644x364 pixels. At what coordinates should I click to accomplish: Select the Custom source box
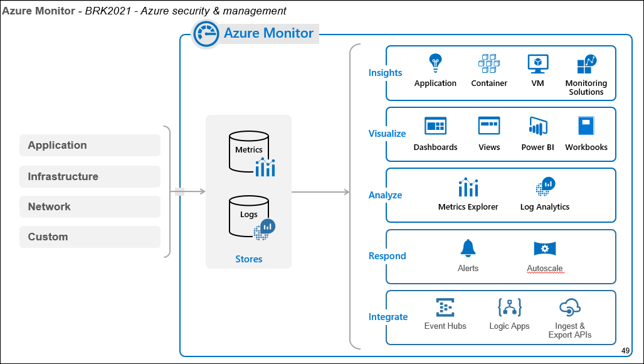[x=90, y=237]
